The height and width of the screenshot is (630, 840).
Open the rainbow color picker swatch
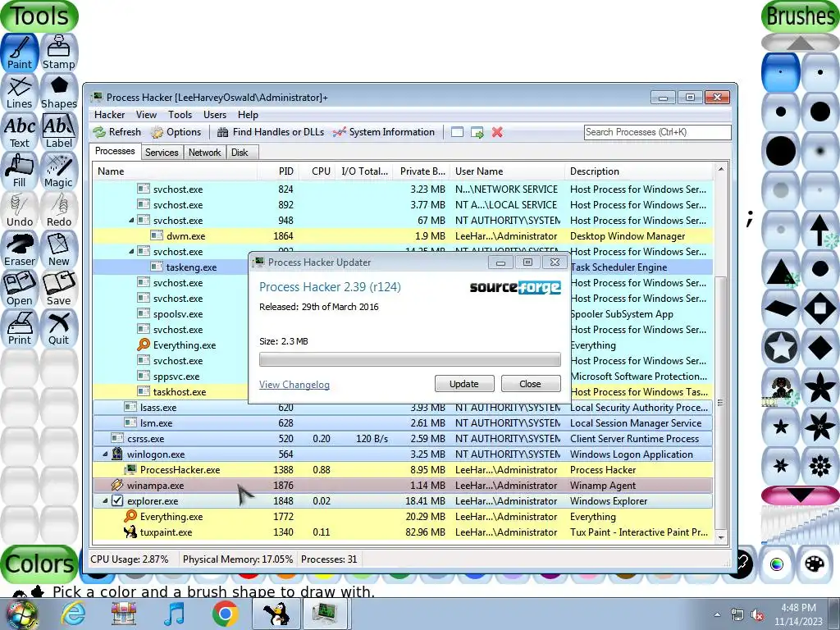click(776, 564)
